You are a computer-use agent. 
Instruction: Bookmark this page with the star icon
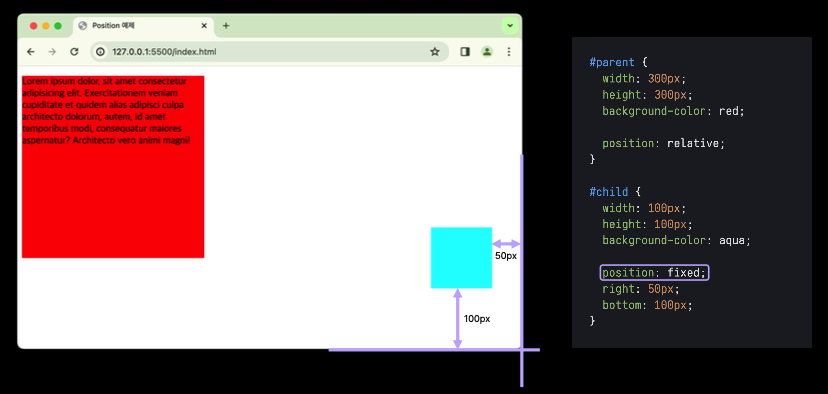435,52
